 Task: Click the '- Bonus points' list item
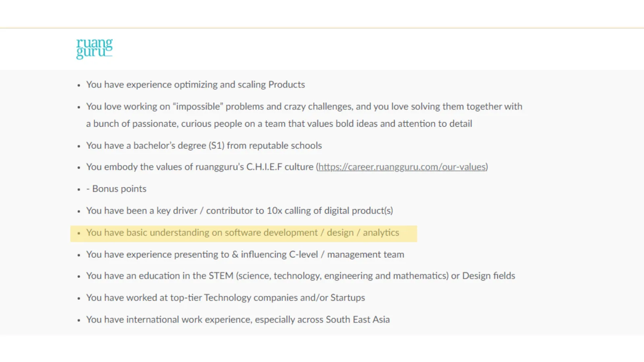116,188
